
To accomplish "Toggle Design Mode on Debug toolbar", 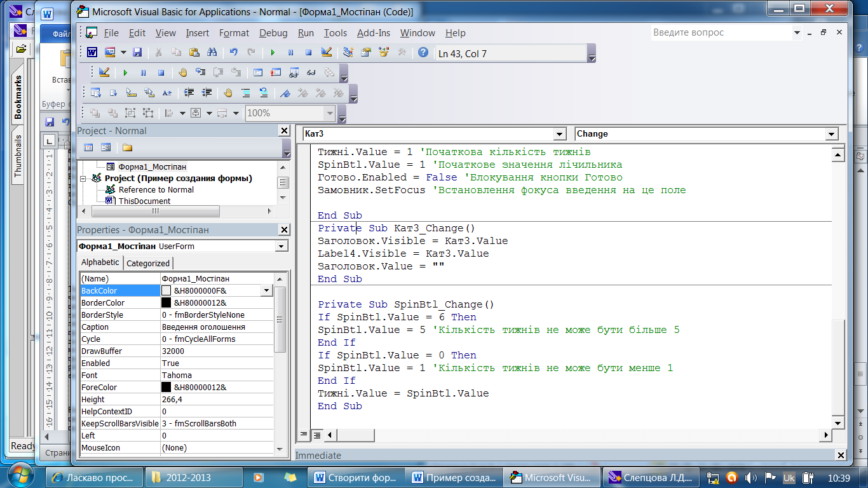I will tap(104, 72).
